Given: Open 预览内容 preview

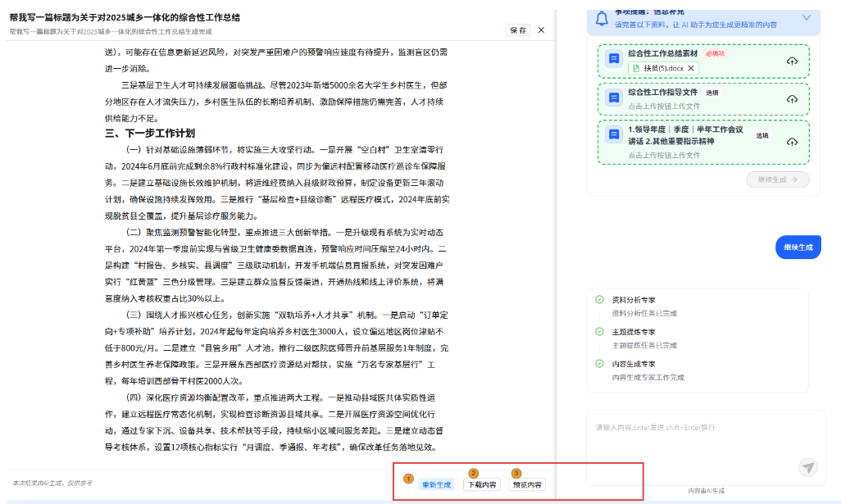Looking at the screenshot, I should click(527, 484).
